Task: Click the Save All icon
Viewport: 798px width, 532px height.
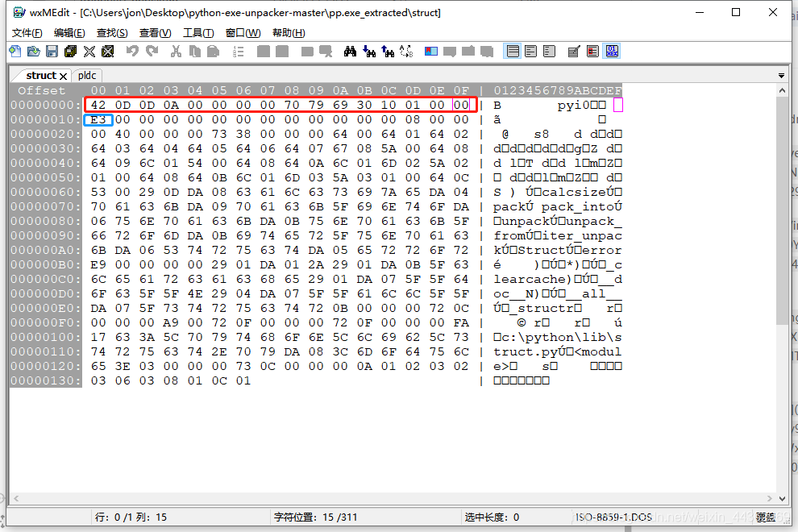Action: click(70, 51)
